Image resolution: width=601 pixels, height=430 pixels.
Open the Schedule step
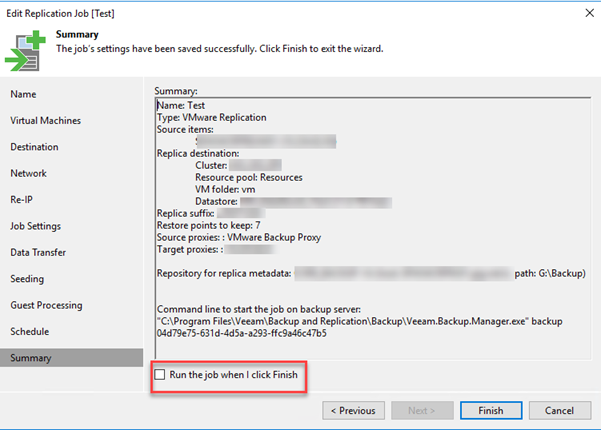point(30,332)
